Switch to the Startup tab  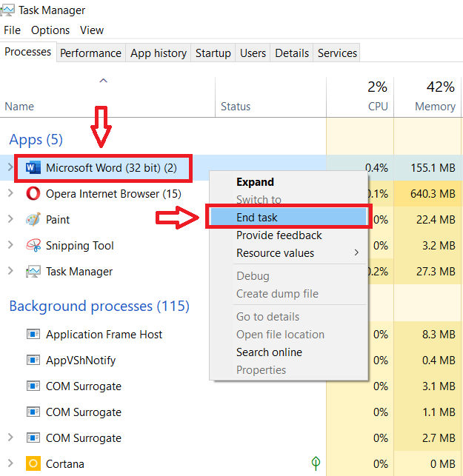213,53
